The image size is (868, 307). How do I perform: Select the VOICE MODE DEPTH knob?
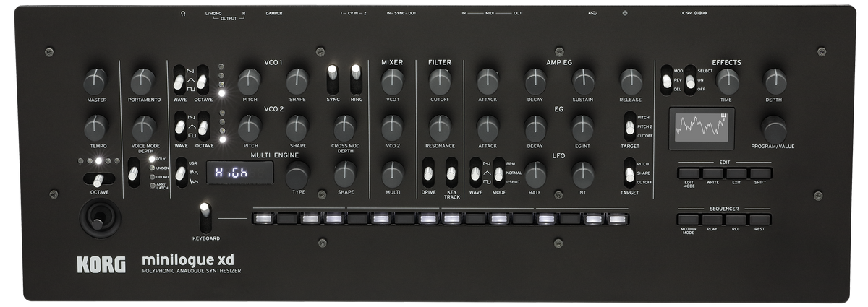(143, 128)
